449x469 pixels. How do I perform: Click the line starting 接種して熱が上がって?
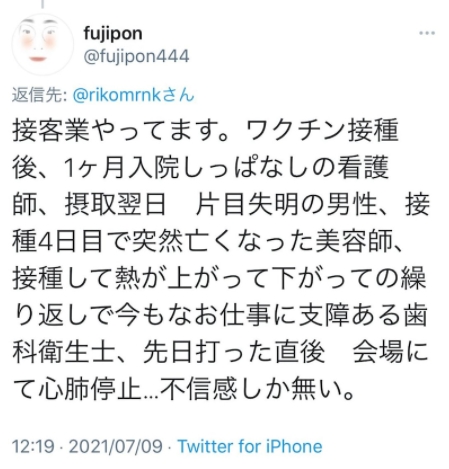219,278
